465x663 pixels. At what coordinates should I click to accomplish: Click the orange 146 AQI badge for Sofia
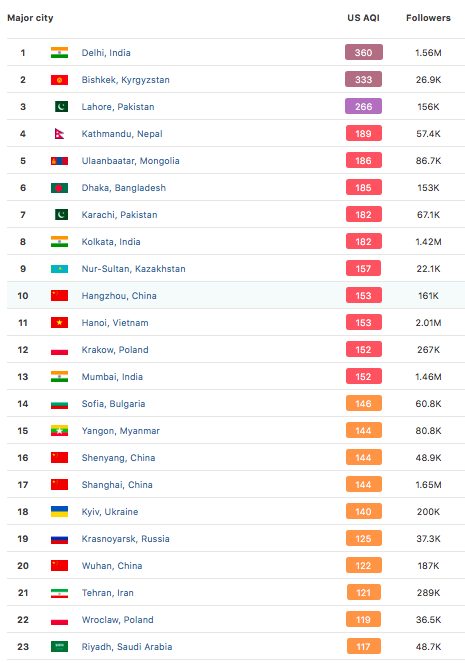point(364,403)
